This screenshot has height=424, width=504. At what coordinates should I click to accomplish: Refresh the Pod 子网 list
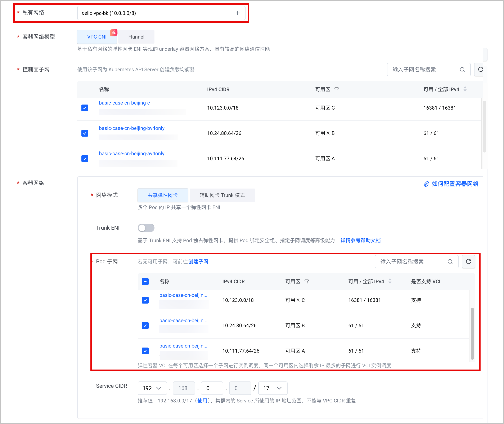click(x=468, y=261)
